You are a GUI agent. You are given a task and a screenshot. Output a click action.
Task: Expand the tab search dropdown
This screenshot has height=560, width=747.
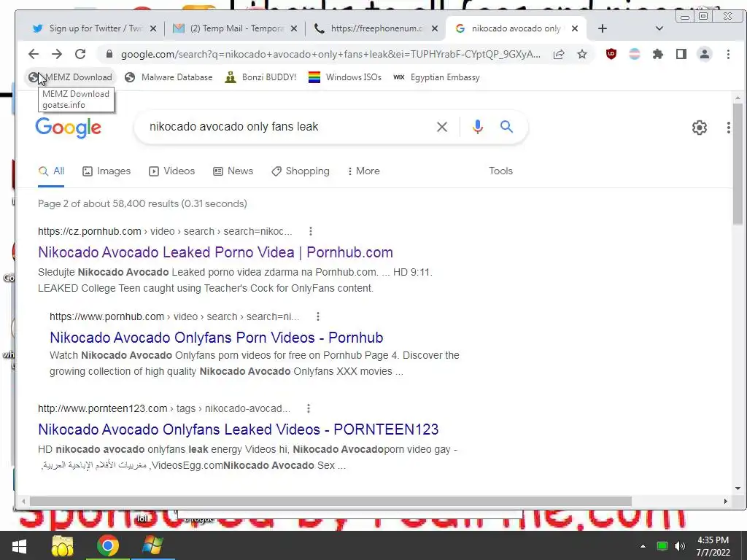[659, 28]
